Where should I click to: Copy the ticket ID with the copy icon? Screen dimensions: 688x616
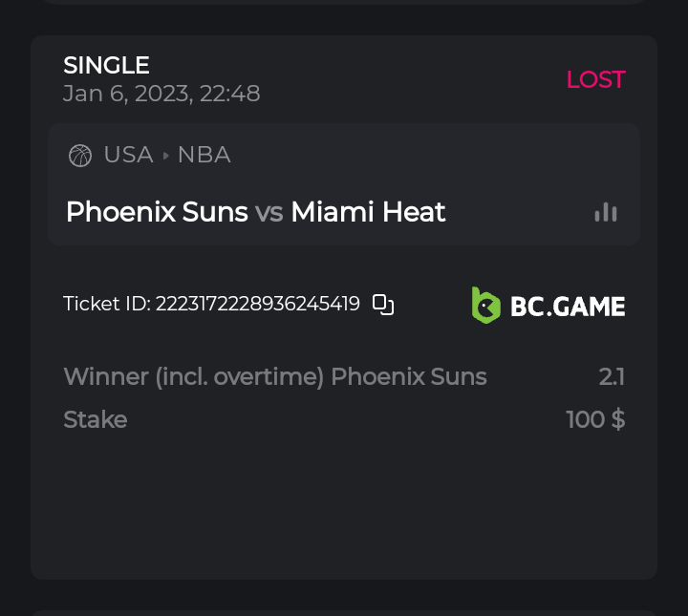383,305
